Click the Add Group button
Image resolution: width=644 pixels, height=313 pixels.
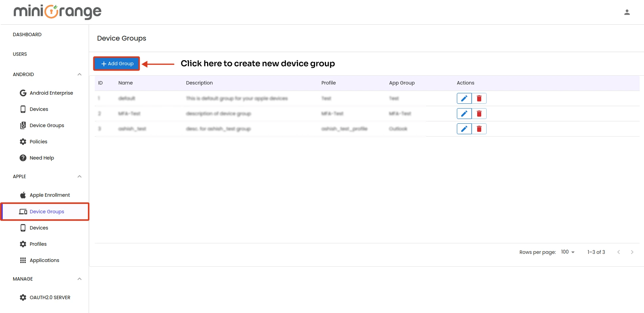[x=116, y=64]
